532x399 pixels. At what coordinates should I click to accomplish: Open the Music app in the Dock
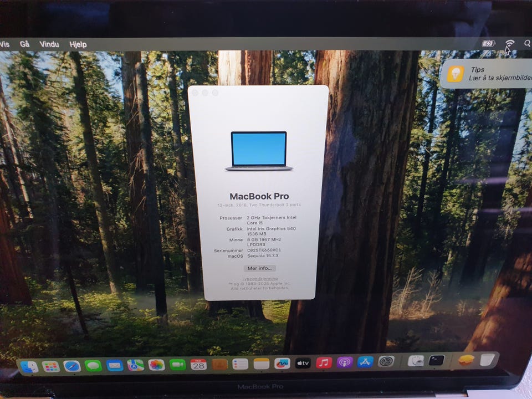point(324,363)
